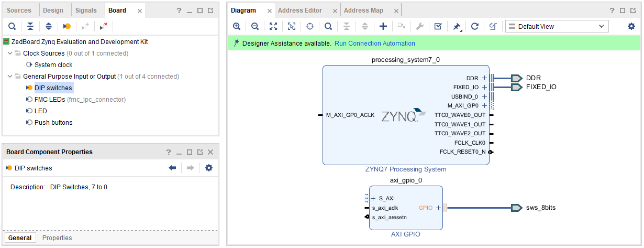Expand S_AXI interface on axi_gpio_0
This screenshot has width=644, height=248.
373,199
